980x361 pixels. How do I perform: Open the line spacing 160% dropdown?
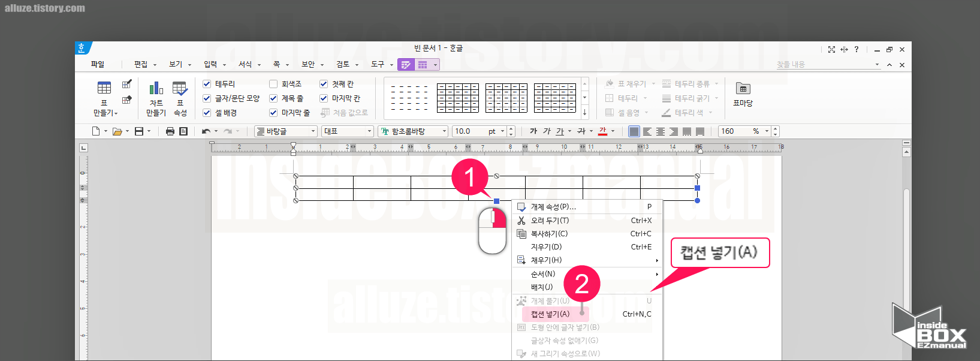(x=766, y=131)
